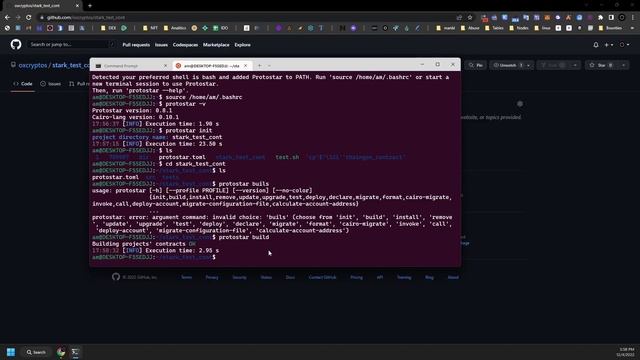Image resolution: width=640 pixels, height=360 pixels.
Task: Switch to the Command Prompt terminal tab
Action: point(130,66)
